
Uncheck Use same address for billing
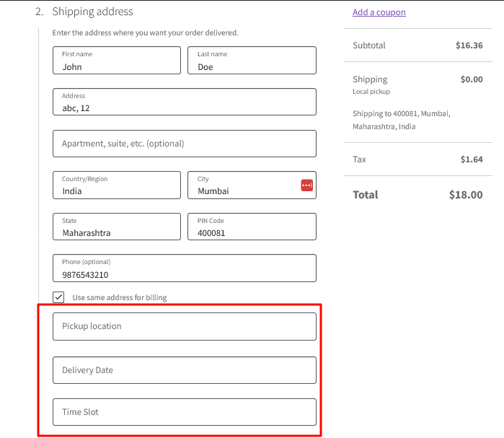pyautogui.click(x=58, y=297)
